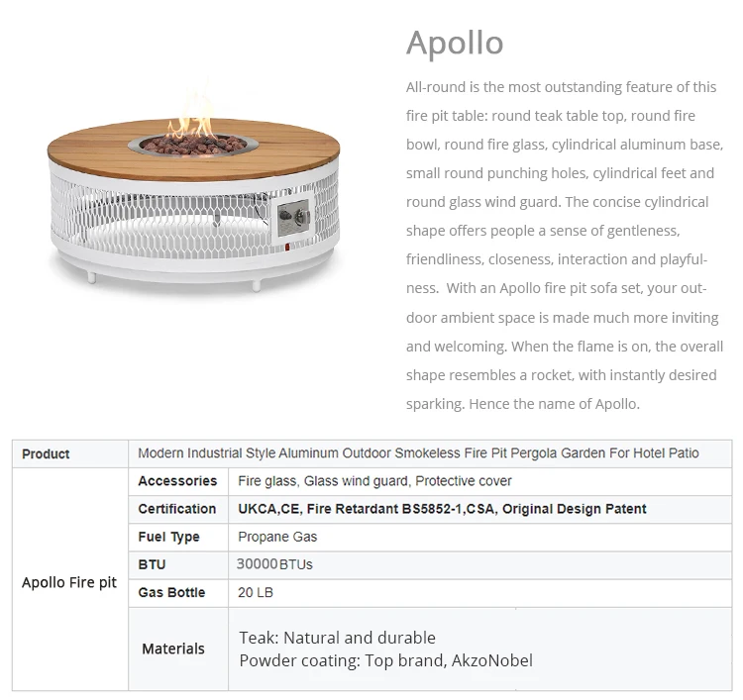Image resolution: width=743 pixels, height=700 pixels.
Task: Click the "Propane Gas" value
Action: pyautogui.click(x=277, y=537)
